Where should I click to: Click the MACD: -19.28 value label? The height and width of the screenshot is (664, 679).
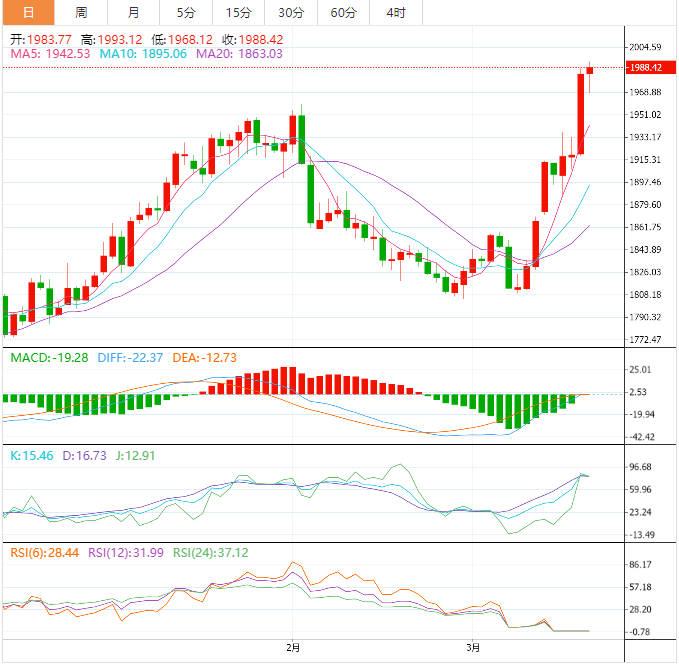click(50, 358)
